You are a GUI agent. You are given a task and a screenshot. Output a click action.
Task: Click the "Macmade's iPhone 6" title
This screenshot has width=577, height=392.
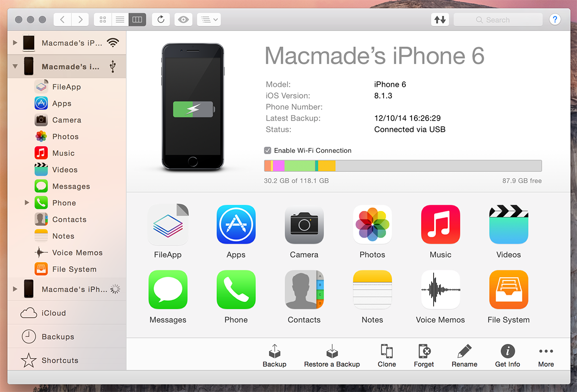point(375,56)
